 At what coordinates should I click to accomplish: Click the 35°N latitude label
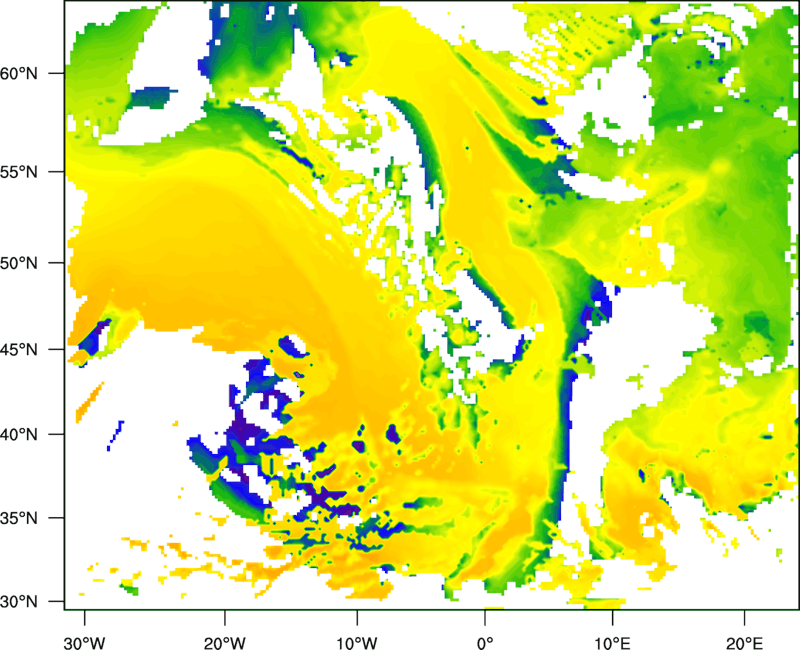pos(19,518)
